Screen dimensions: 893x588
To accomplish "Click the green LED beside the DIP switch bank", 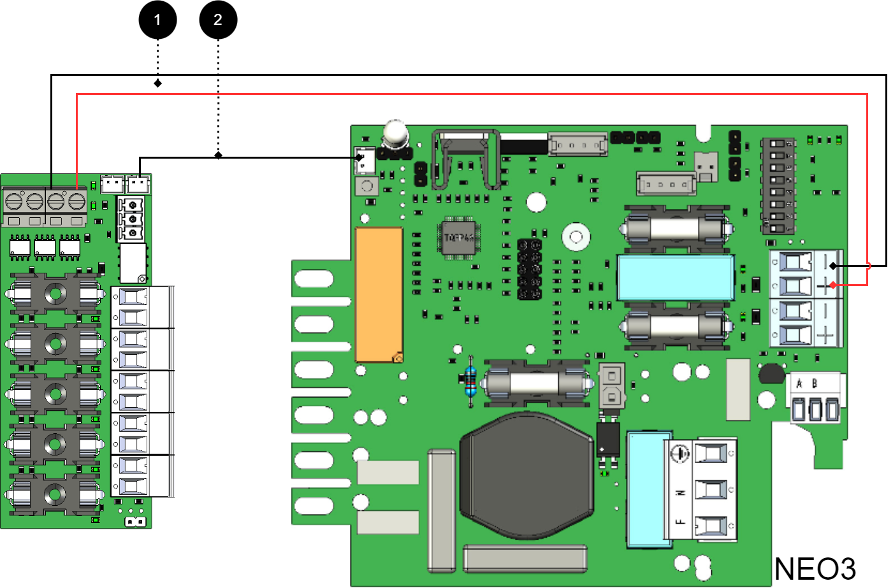I will [x=810, y=140].
